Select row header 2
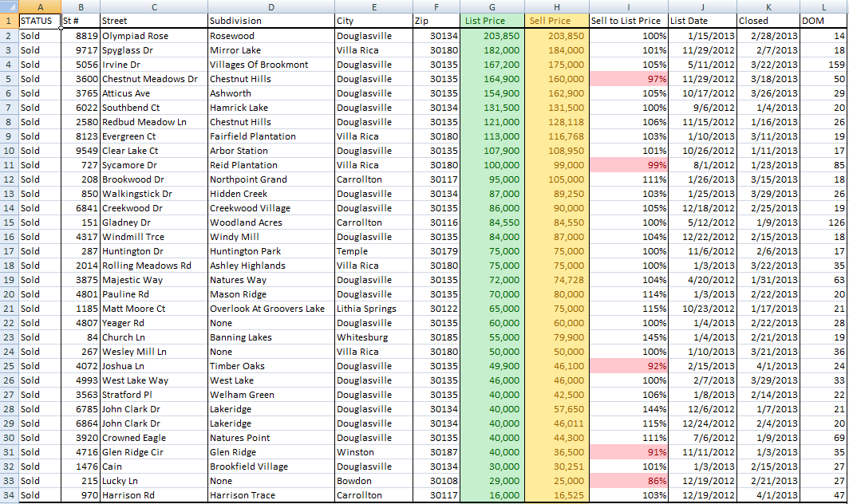This screenshot has height=504, width=849. point(10,36)
